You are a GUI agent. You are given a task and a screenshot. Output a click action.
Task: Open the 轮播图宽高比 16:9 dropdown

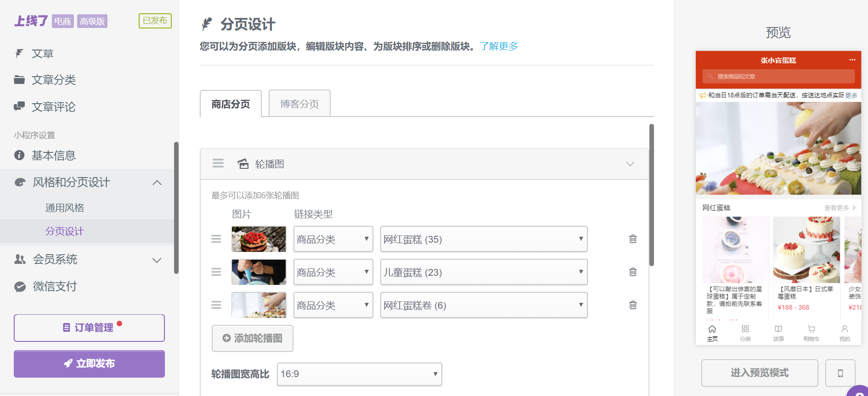[x=360, y=374]
